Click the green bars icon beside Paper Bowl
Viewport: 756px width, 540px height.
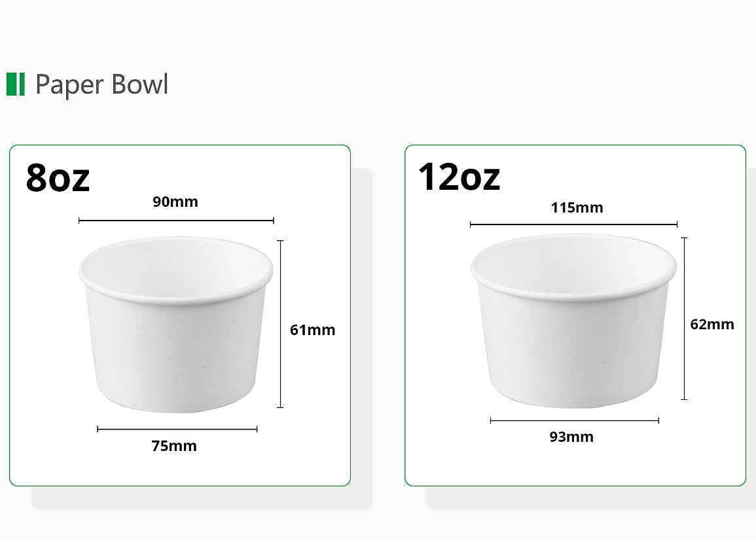click(x=16, y=84)
